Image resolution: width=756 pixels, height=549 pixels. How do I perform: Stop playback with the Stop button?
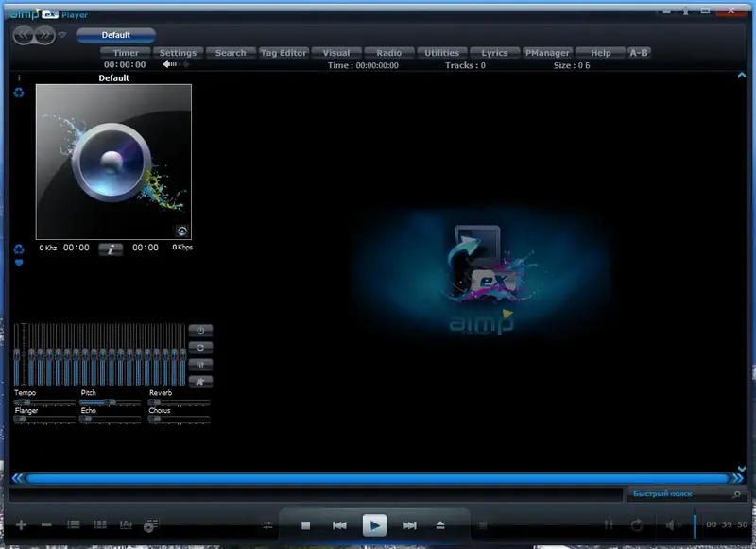coord(305,525)
